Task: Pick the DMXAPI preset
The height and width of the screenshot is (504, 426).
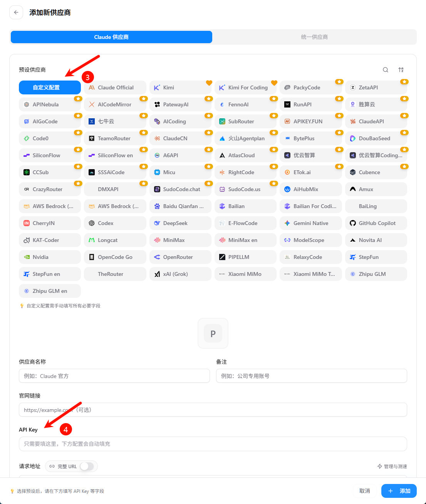Action: [x=115, y=189]
